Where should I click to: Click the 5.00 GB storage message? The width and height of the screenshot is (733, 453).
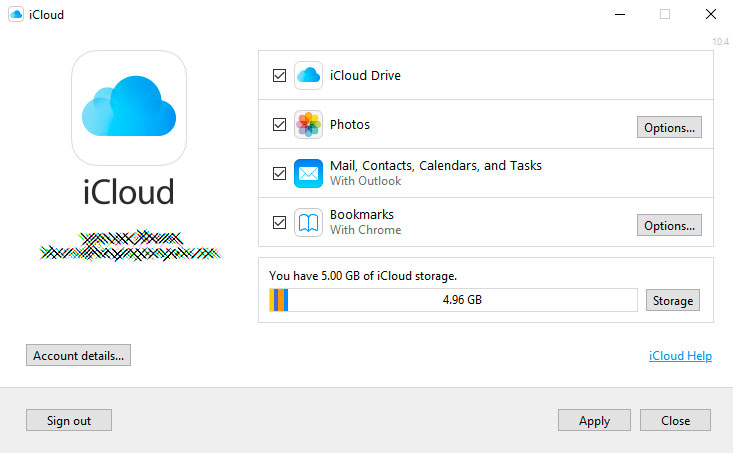363,276
